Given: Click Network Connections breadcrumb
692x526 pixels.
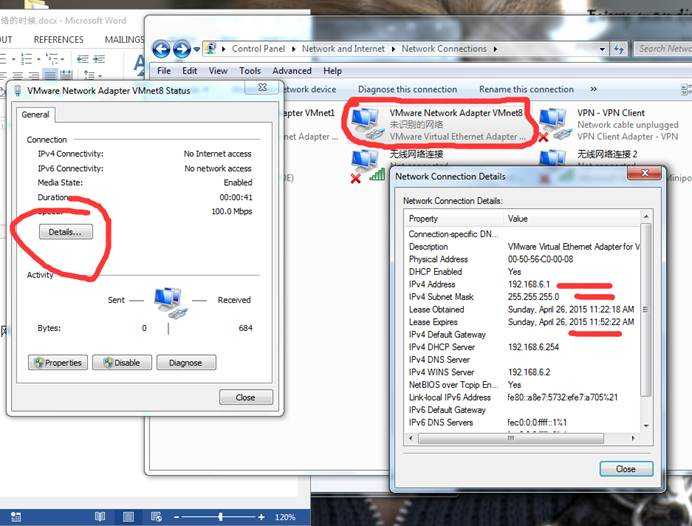Looking at the screenshot, I should click(444, 49).
